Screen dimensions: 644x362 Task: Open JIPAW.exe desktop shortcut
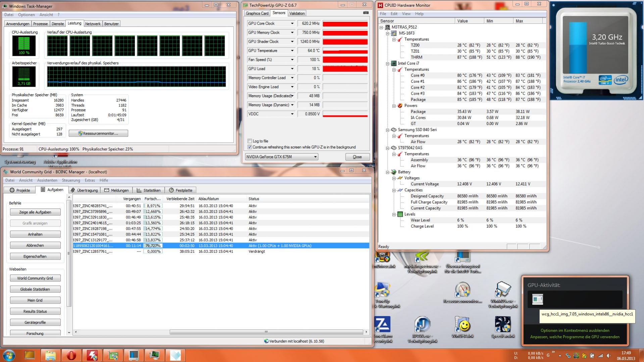point(422,329)
